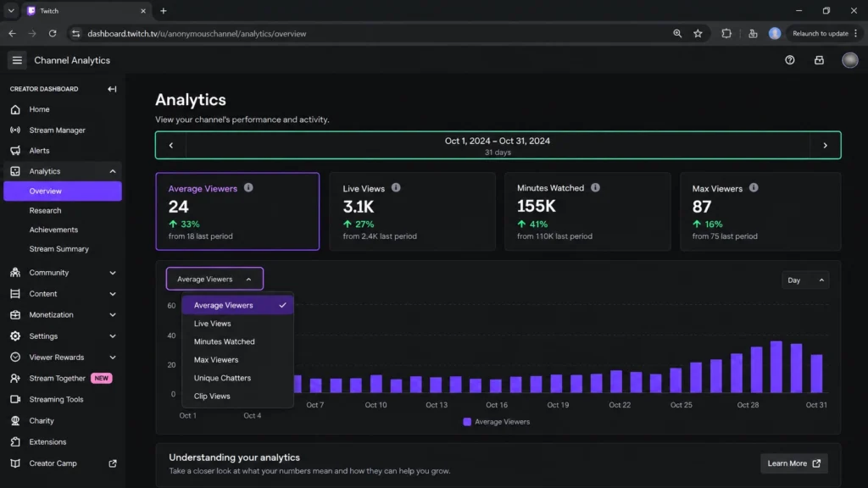Collapse the Analytics sidebar section chevron
Screen dimensions: 868x488
pos(113,171)
